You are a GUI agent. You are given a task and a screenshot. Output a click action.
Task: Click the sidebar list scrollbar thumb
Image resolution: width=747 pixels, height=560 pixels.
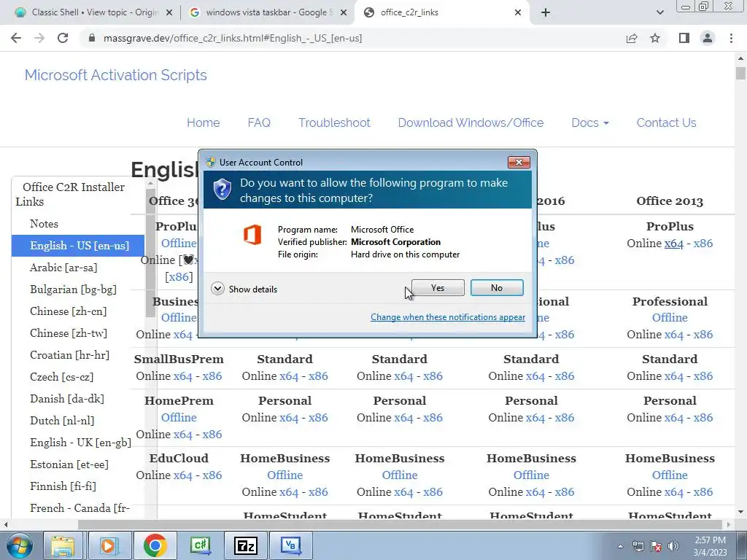point(150,252)
